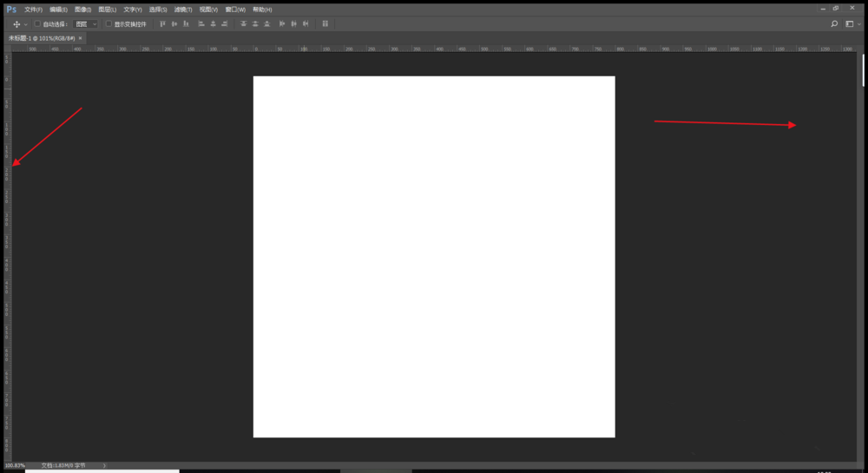Click the align top edges icon
The image size is (868, 473).
click(x=163, y=23)
